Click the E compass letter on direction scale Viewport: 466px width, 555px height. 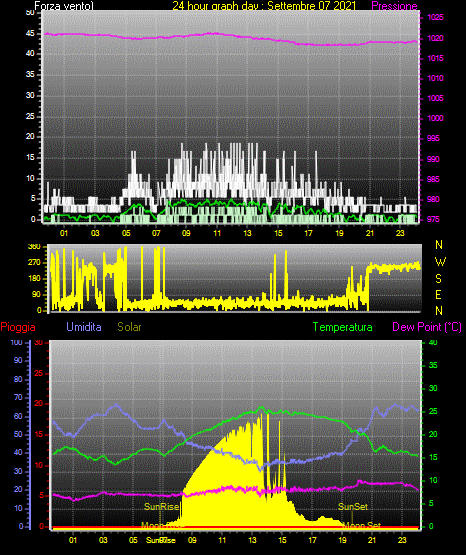click(438, 294)
